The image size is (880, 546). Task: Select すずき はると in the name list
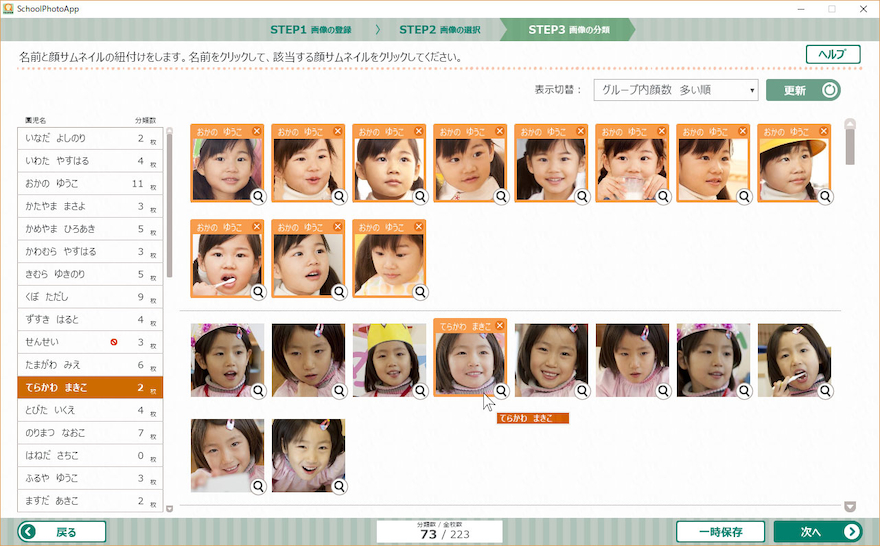pos(90,319)
